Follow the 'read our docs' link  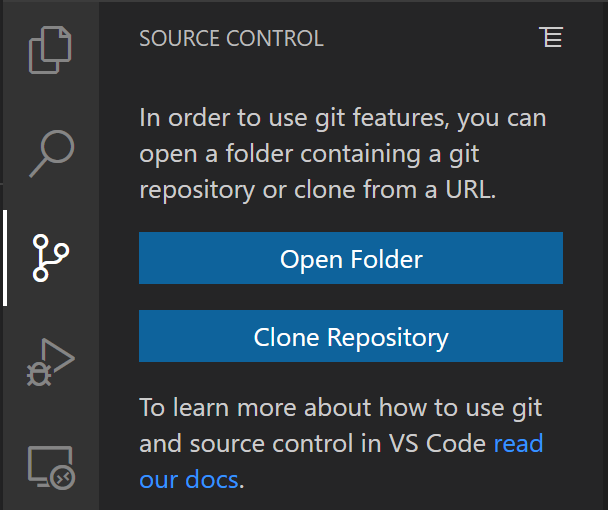518,443
